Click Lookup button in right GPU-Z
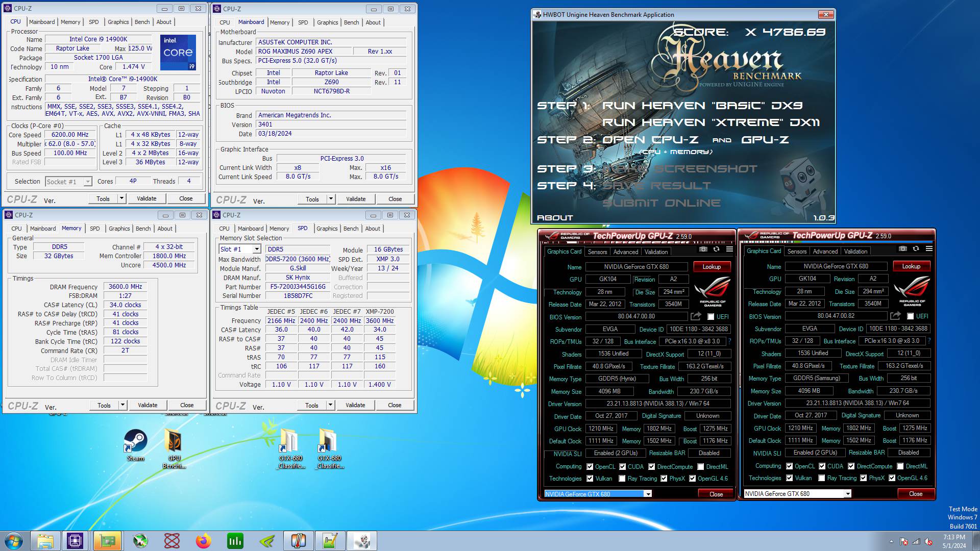980x551 pixels. coord(911,266)
